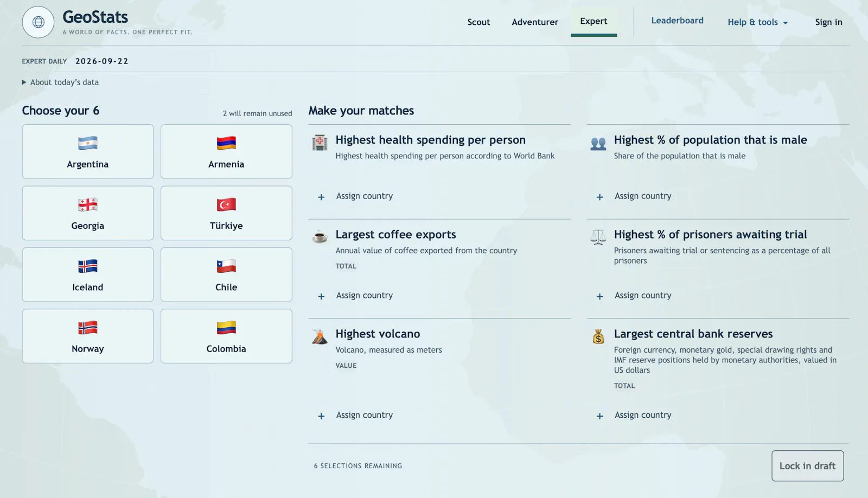Screen dimensions: 868x498
Task: Assign country to Highest volcano
Action: 364,415
